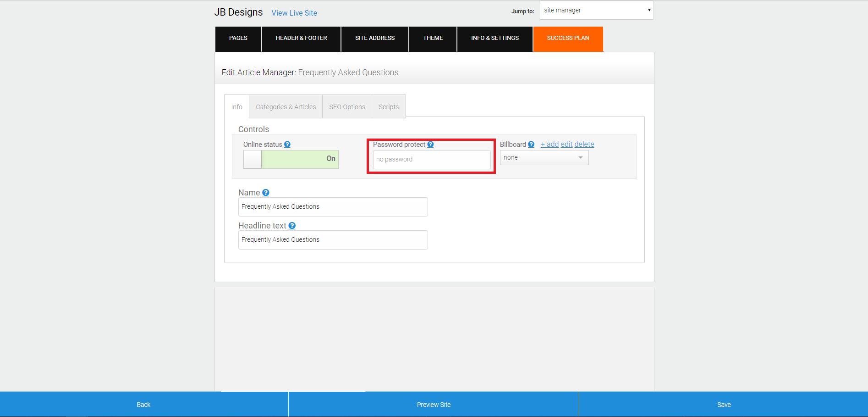Open help icon beside Password protect

[x=430, y=145]
